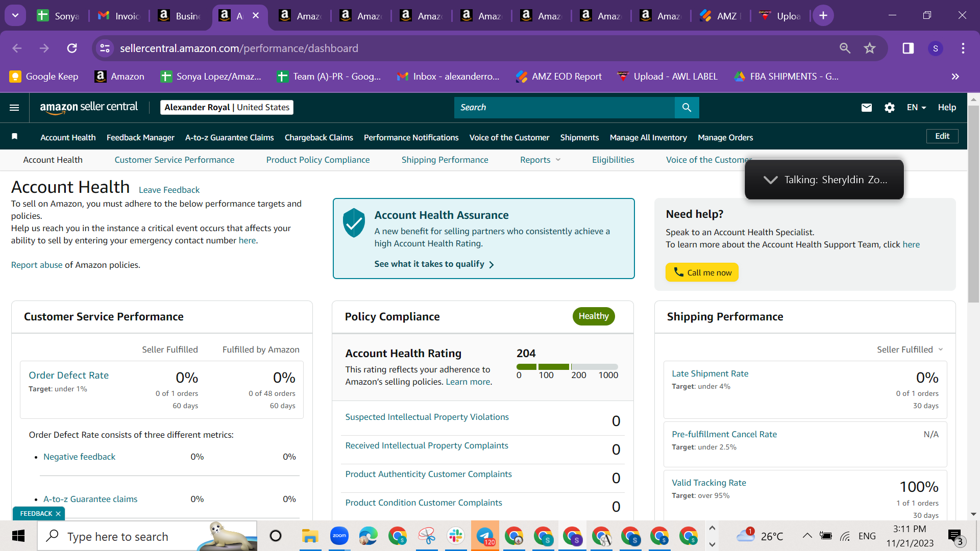Open the FBA SHIPMENTS bookmark
This screenshot has width=980, height=551.
tap(786, 77)
